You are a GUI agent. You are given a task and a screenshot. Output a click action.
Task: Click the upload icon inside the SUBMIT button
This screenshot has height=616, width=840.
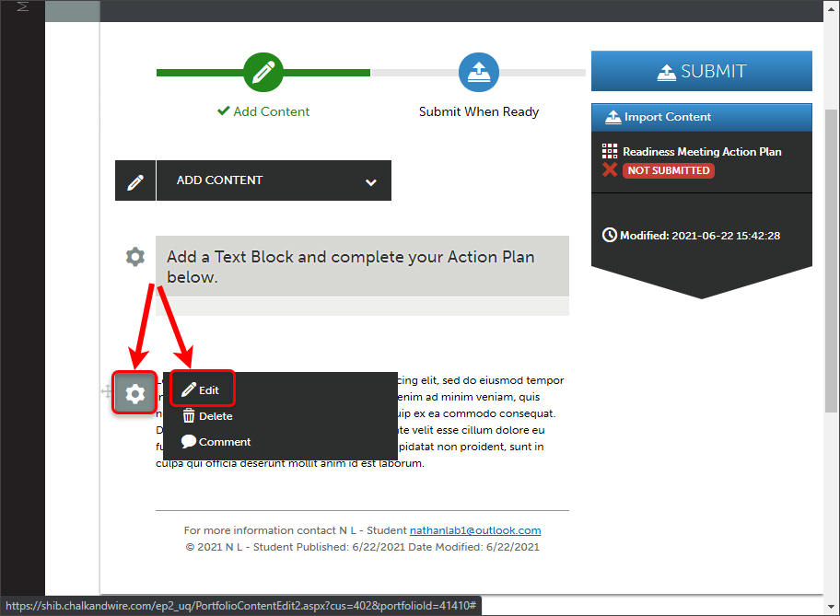point(665,70)
